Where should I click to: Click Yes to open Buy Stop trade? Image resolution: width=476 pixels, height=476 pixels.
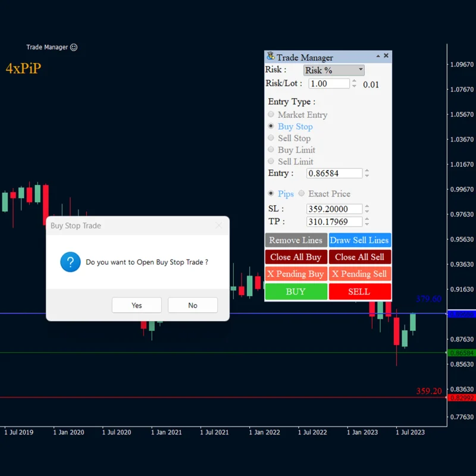click(137, 305)
